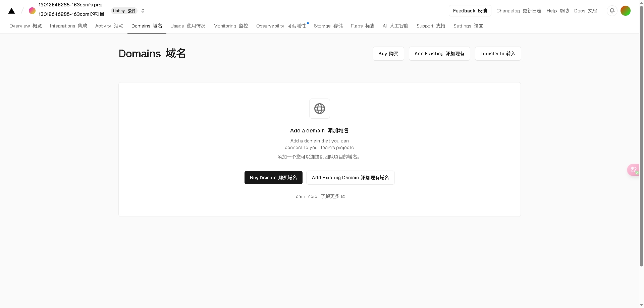Switch to the Activity tab
This screenshot has height=308, width=644.
[x=109, y=26]
